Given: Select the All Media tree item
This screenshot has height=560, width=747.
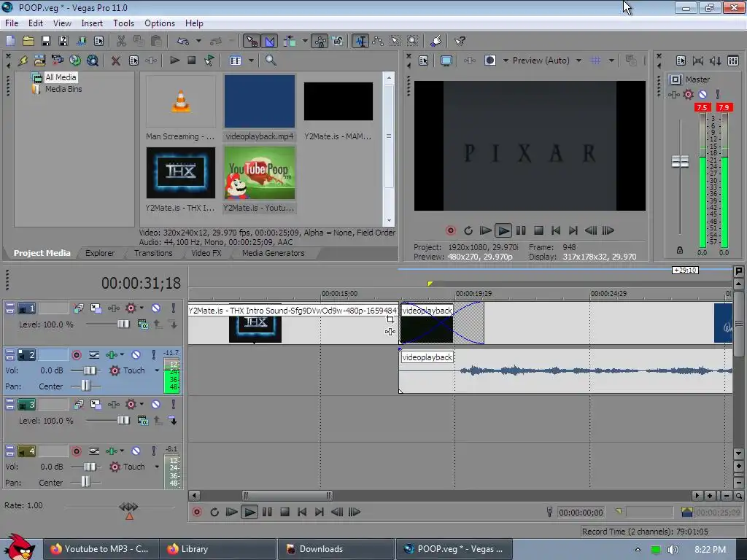Looking at the screenshot, I should click(x=61, y=77).
